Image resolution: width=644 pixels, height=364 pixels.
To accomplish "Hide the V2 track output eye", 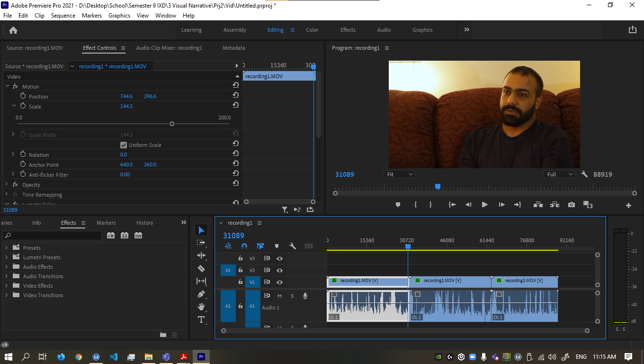I will tap(279, 270).
